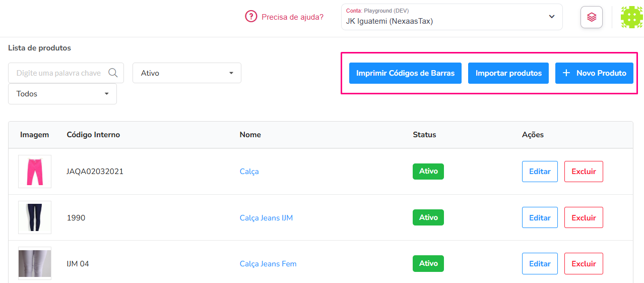Click the plus icon on Novo Produto

[566, 73]
